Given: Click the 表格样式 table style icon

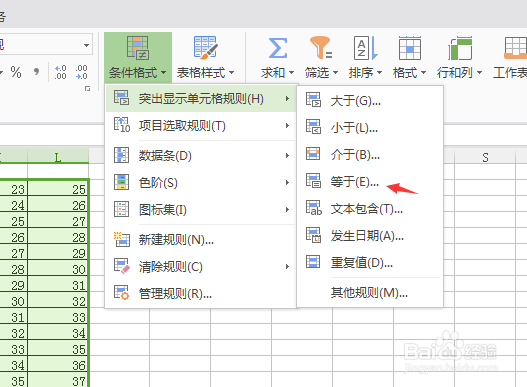Looking at the screenshot, I should point(205,48).
